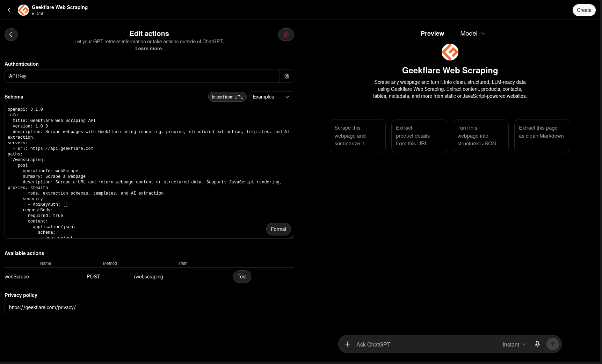The height and width of the screenshot is (364, 602).
Task: Open authentication settings gear icon
Action: tap(287, 76)
